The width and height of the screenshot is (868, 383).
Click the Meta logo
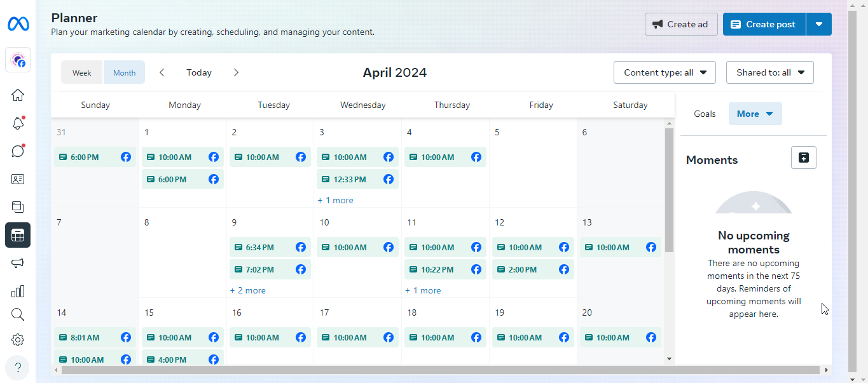pos(18,24)
